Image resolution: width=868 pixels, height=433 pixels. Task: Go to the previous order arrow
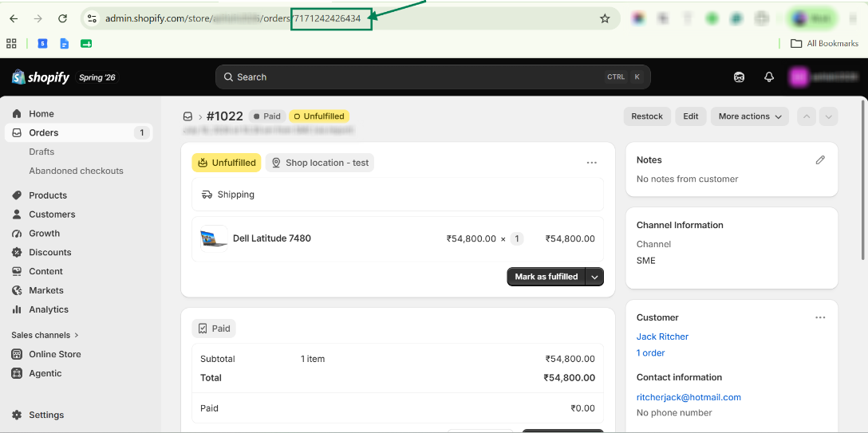point(807,116)
